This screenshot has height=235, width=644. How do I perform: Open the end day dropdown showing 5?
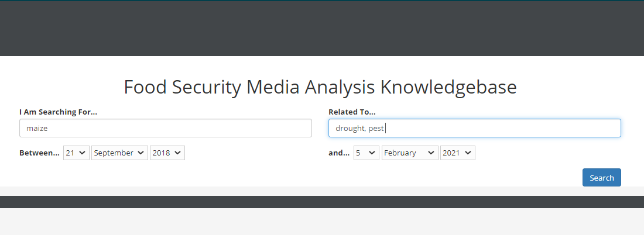(366, 153)
